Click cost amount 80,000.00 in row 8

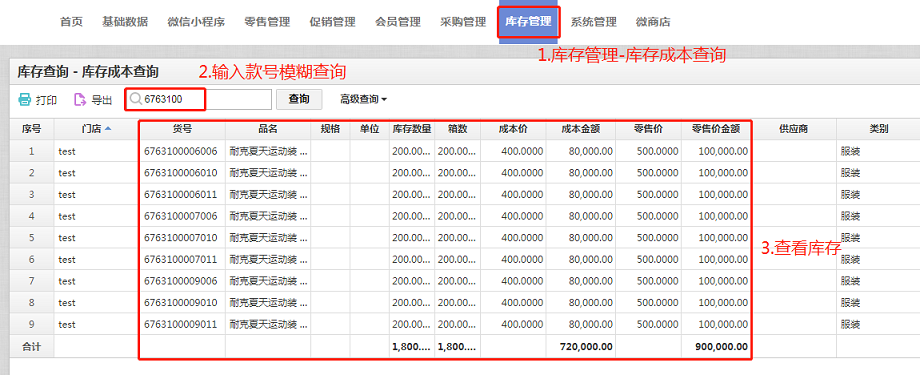coord(591,303)
